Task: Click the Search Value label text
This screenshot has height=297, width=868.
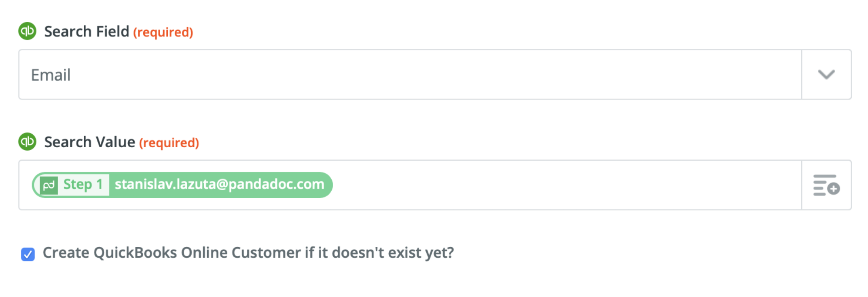Action: [x=89, y=142]
